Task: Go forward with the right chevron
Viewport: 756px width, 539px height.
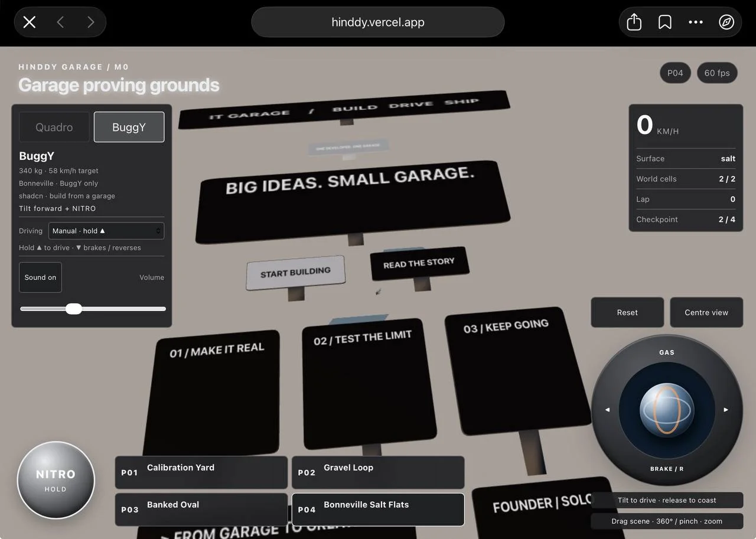Action: [x=90, y=22]
